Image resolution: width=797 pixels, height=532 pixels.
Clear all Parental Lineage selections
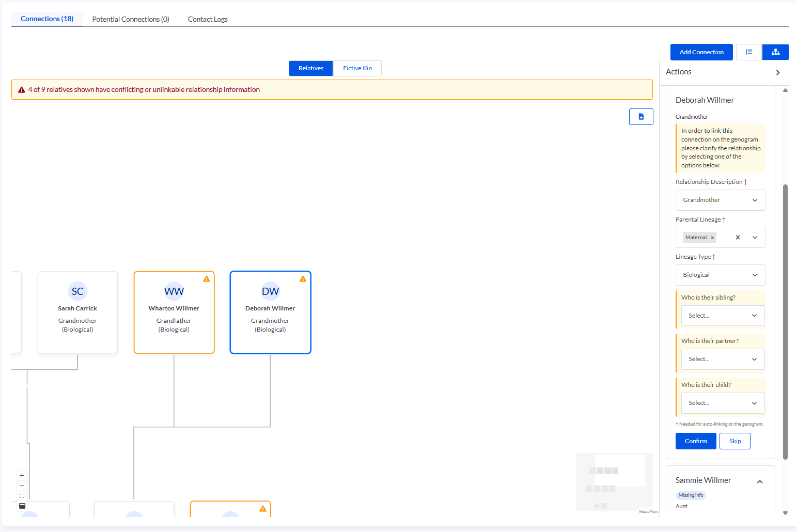pos(738,238)
